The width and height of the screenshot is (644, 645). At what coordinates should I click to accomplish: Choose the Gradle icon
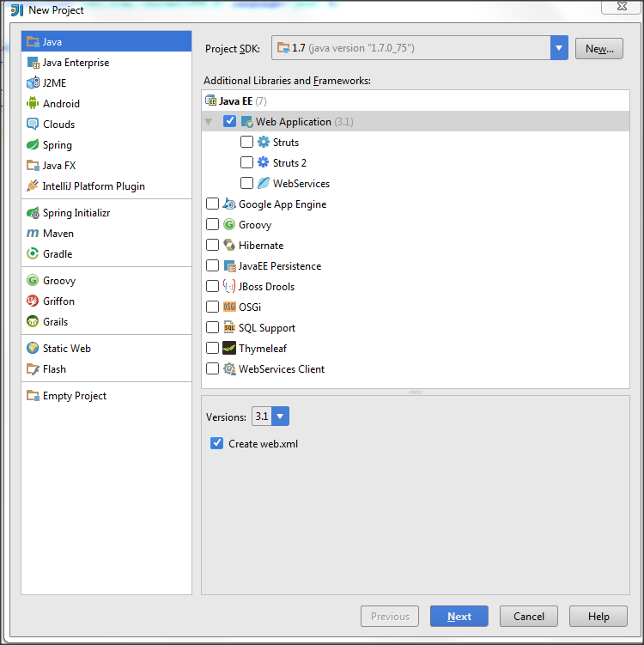(x=33, y=254)
